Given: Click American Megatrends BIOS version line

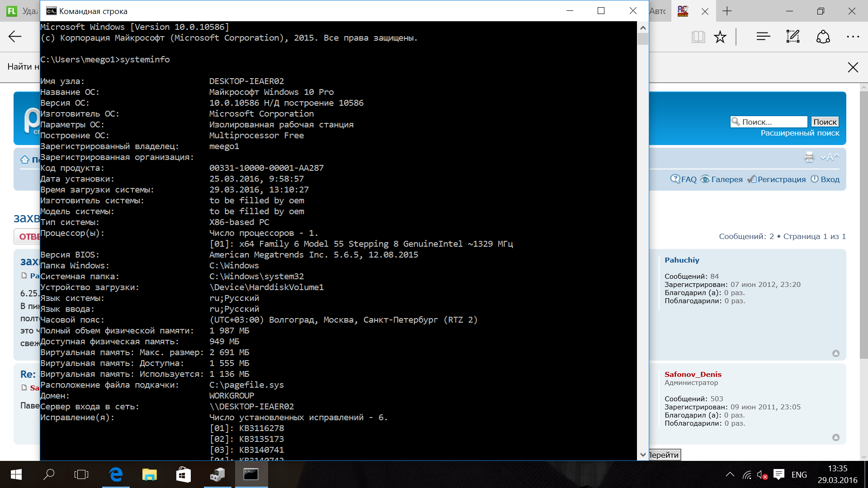Looking at the screenshot, I should [x=313, y=255].
